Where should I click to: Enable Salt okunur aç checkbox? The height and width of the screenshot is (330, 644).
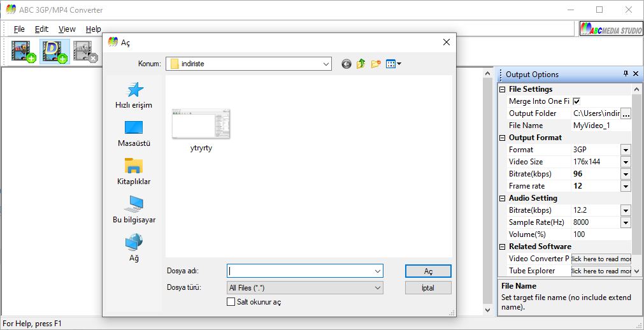point(231,302)
